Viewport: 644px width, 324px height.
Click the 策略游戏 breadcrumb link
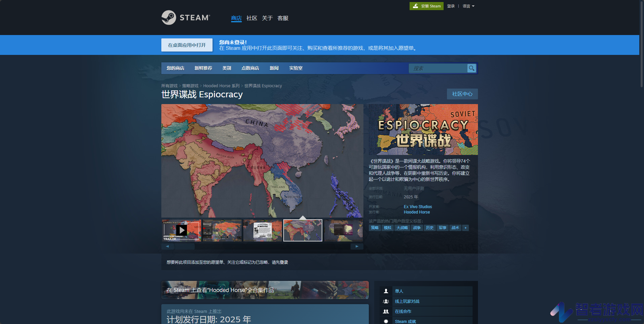pos(190,86)
